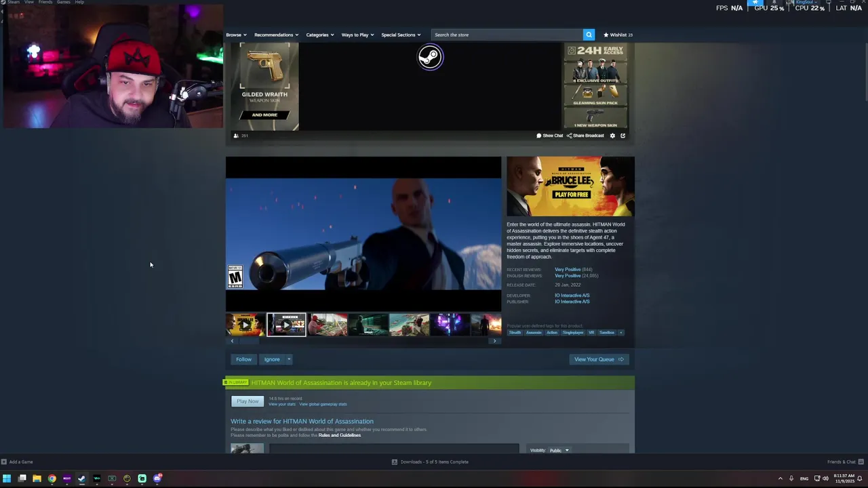Click the Follow button
The width and height of the screenshot is (868, 488).
click(x=243, y=359)
